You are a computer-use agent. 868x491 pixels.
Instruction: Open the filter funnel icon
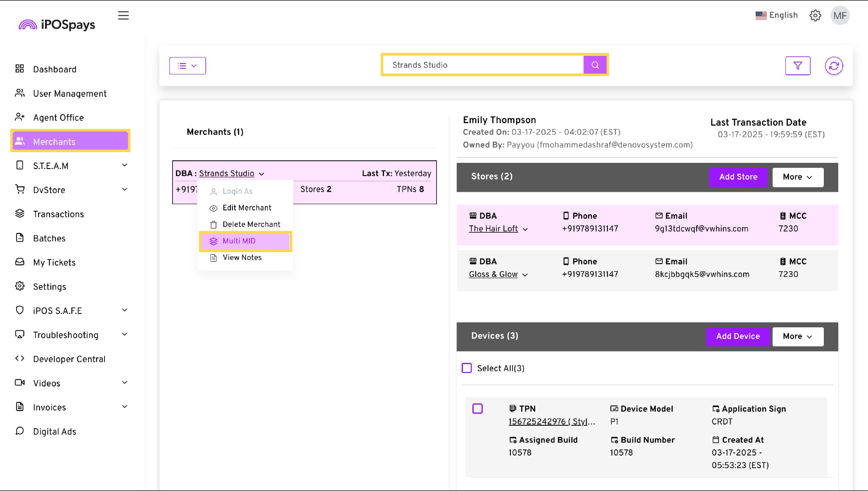coord(797,66)
